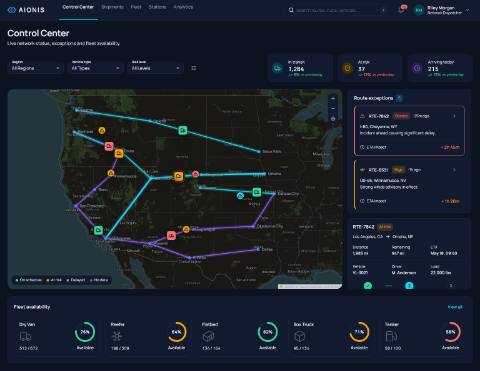Image resolution: width=480 pixels, height=371 pixels.
Task: Click the blue round marker southwest of Kansas City
Action: point(240,196)
